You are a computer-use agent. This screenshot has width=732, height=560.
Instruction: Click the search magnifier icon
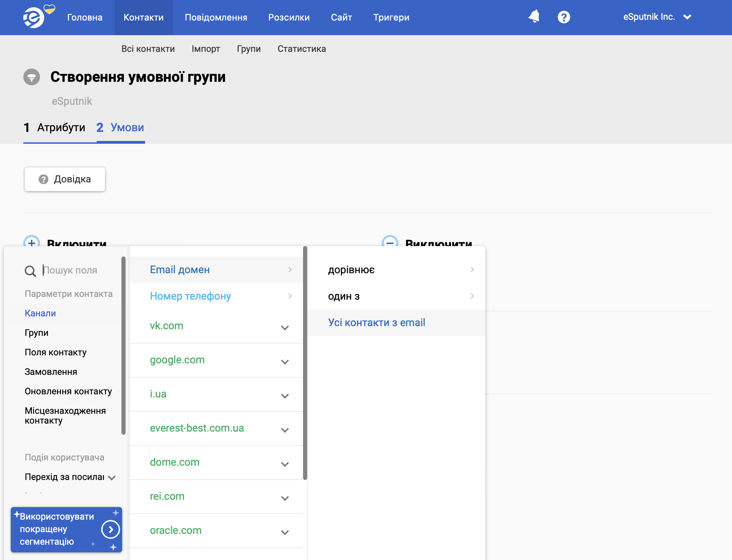[30, 271]
